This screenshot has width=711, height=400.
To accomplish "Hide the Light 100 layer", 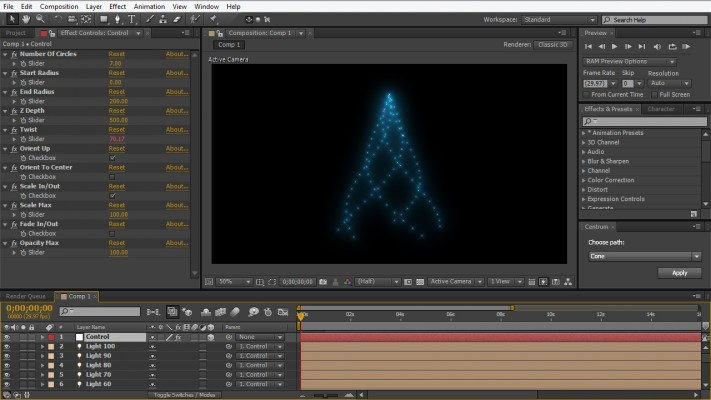I will coord(8,346).
